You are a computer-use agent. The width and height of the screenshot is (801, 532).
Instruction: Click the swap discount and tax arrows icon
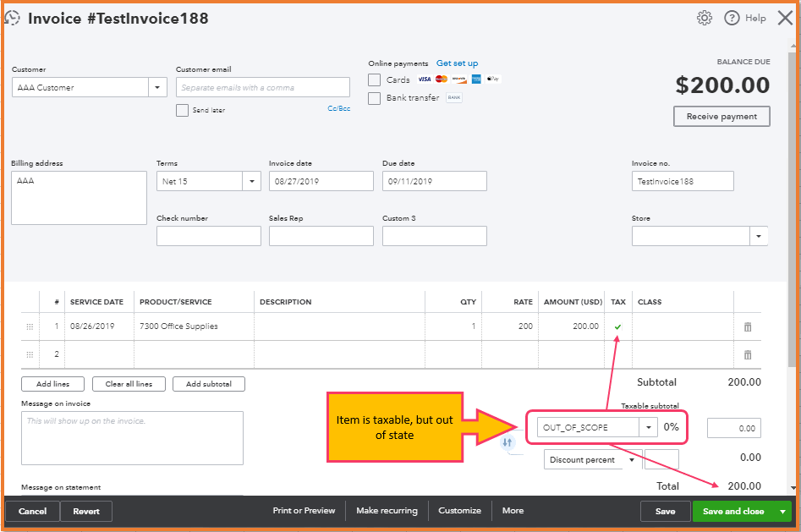(x=507, y=442)
